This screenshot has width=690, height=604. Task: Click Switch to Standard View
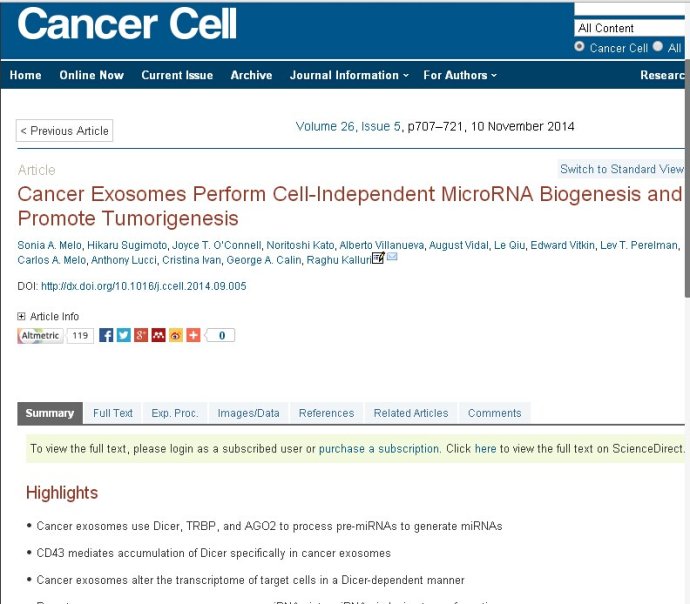coord(621,169)
